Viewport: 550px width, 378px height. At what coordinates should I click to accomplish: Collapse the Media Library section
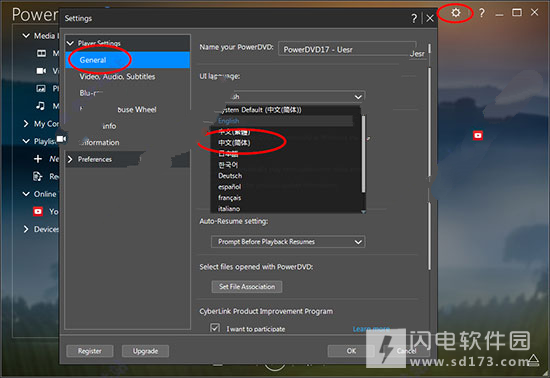(26, 36)
